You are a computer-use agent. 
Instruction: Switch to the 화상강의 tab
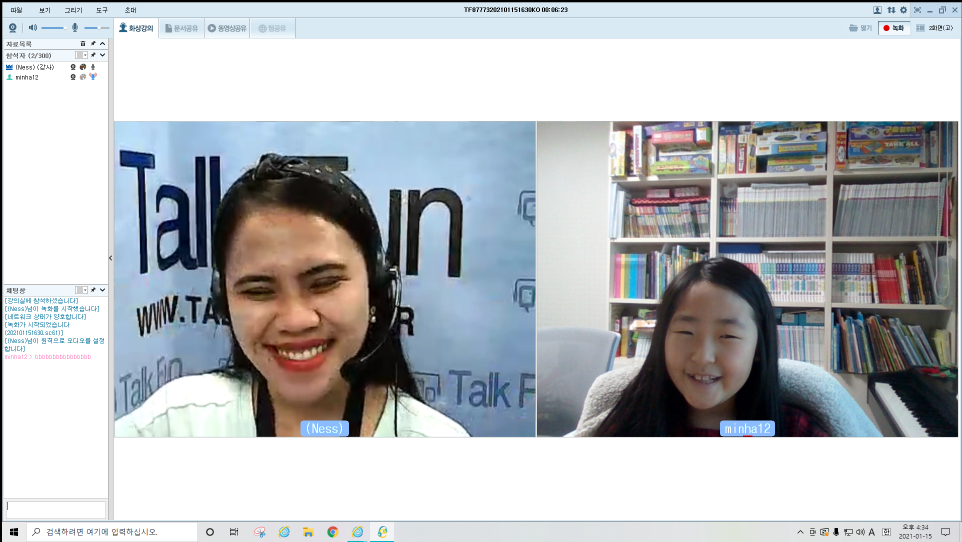137,28
